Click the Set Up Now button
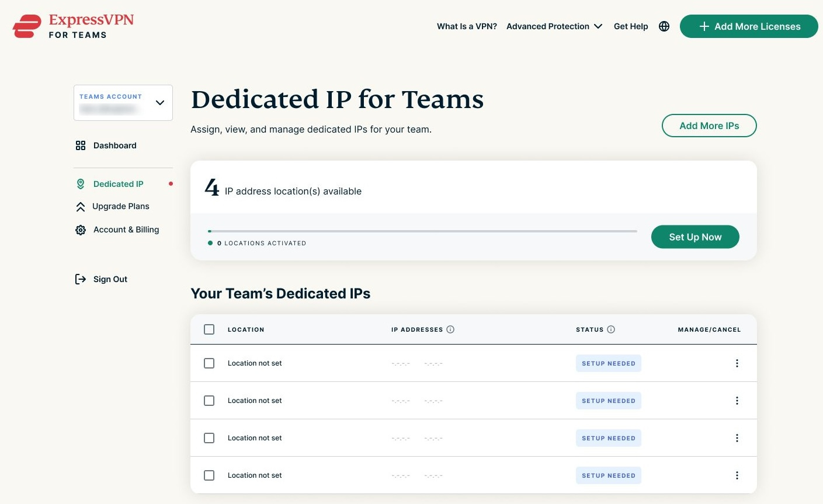 pyautogui.click(x=695, y=237)
